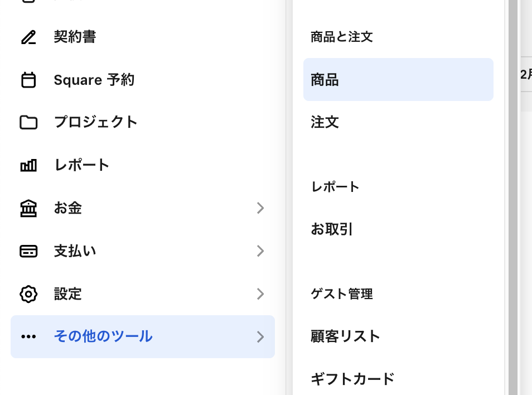The image size is (532, 395).
Task: Open ギフトカード in the submenu
Action: [x=398, y=379]
